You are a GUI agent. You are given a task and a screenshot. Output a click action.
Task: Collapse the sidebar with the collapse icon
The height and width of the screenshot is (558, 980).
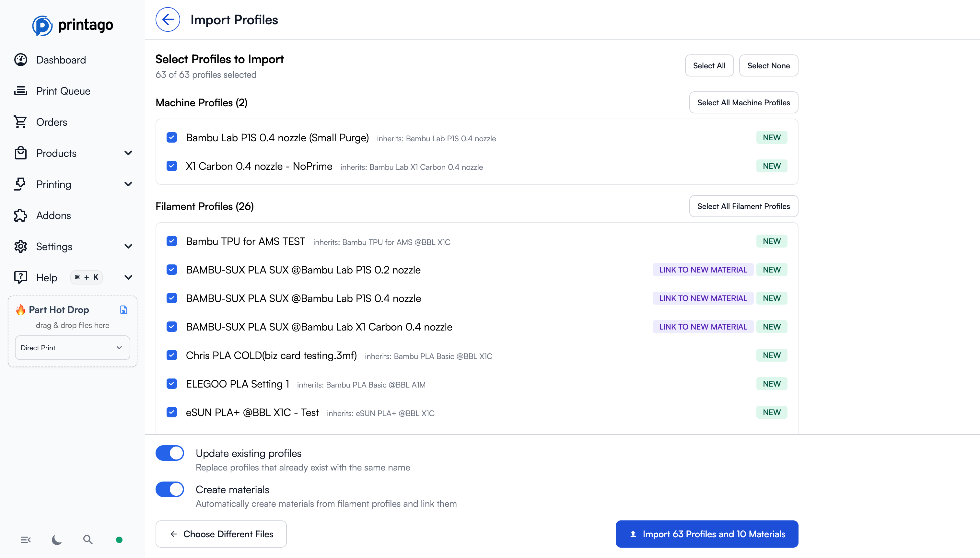(x=26, y=539)
